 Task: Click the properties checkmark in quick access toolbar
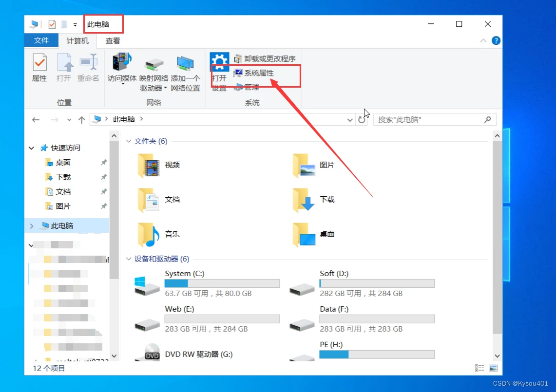(52, 24)
